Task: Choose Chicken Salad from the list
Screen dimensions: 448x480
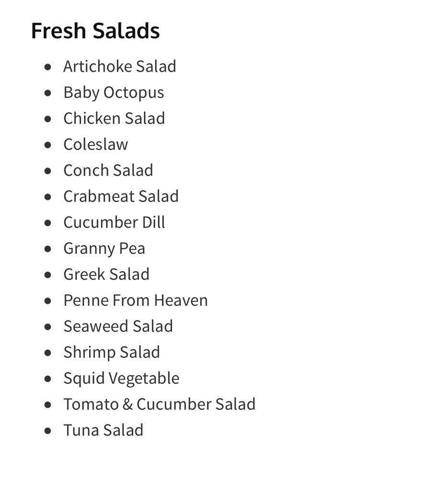Action: click(114, 118)
